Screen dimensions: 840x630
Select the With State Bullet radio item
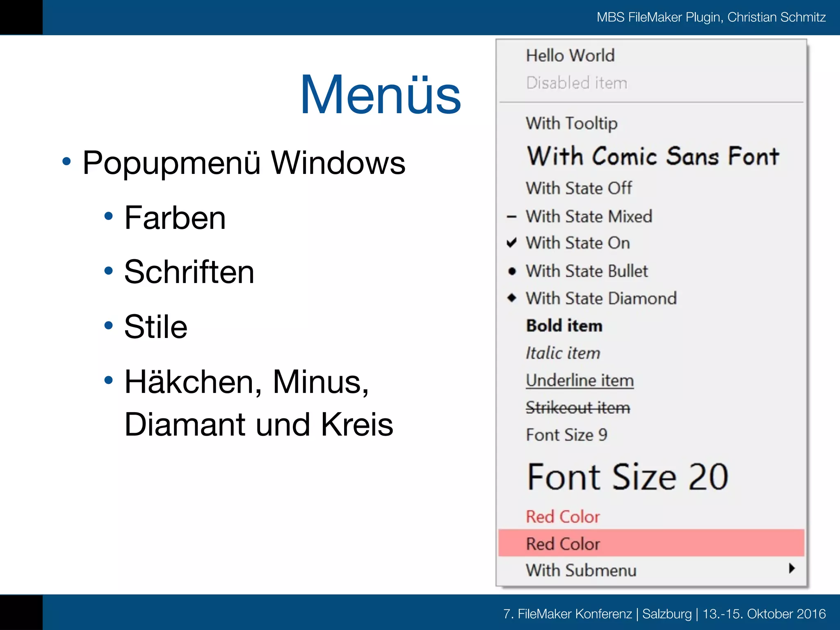pos(587,271)
